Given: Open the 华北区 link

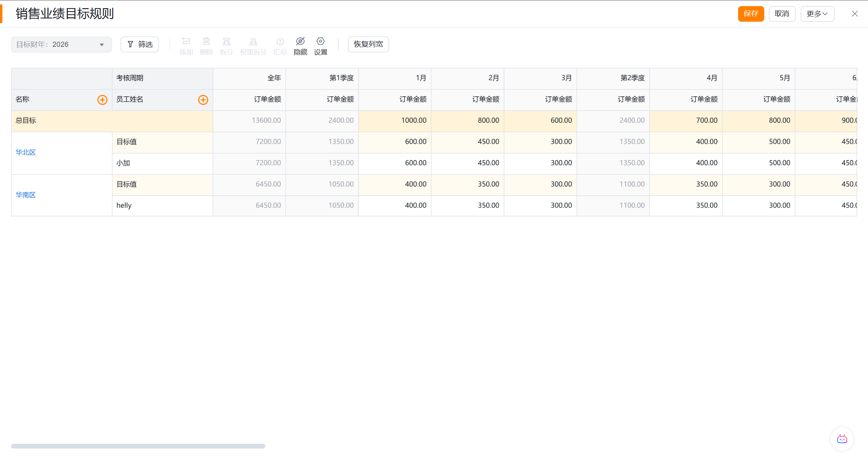Looking at the screenshot, I should [x=25, y=152].
